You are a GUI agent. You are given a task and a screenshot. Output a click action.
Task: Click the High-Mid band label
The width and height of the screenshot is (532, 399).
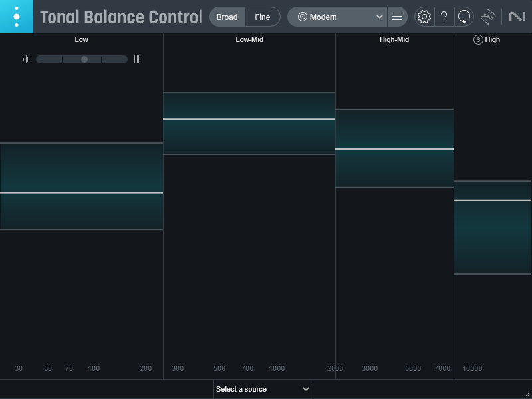pyautogui.click(x=394, y=39)
